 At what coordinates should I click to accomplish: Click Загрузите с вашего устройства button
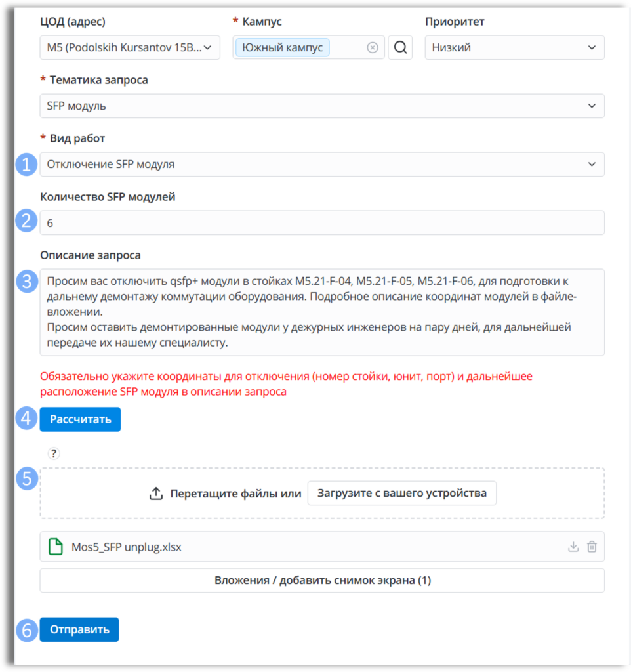point(402,493)
